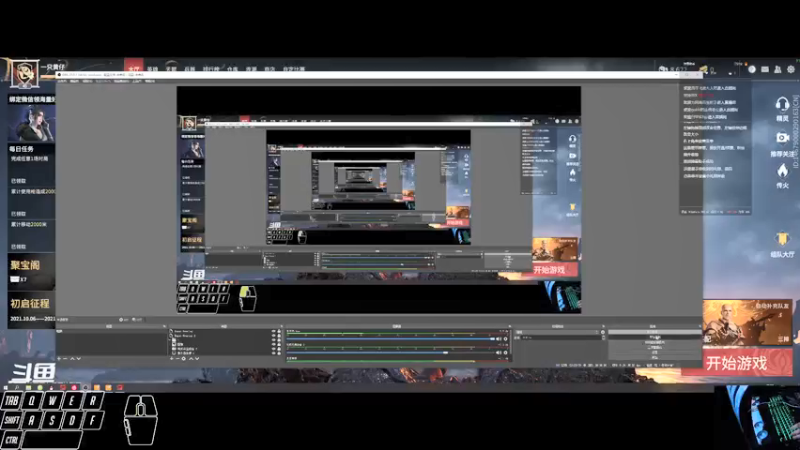Open game settings gear in lobby top bar
800x450 pixels.
[x=790, y=69]
